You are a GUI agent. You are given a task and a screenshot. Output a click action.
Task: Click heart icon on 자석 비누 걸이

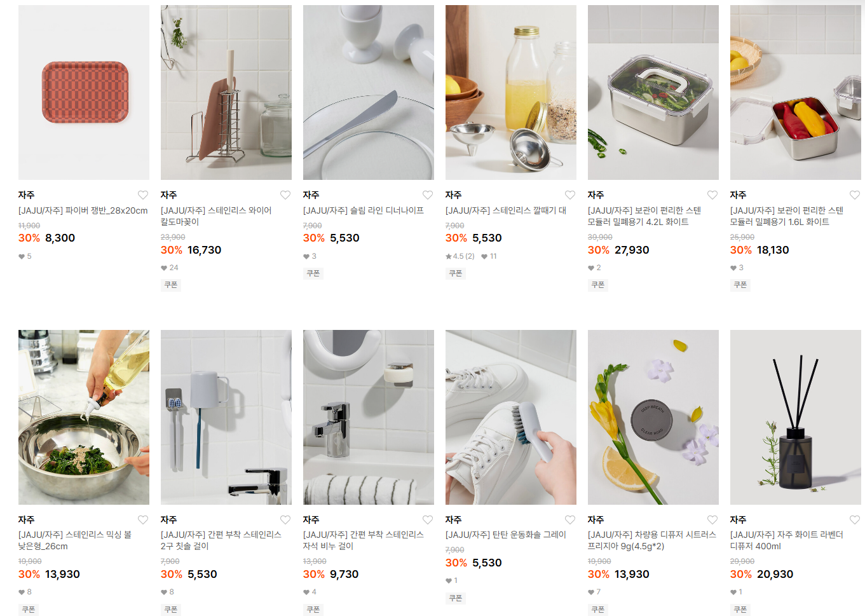428,520
